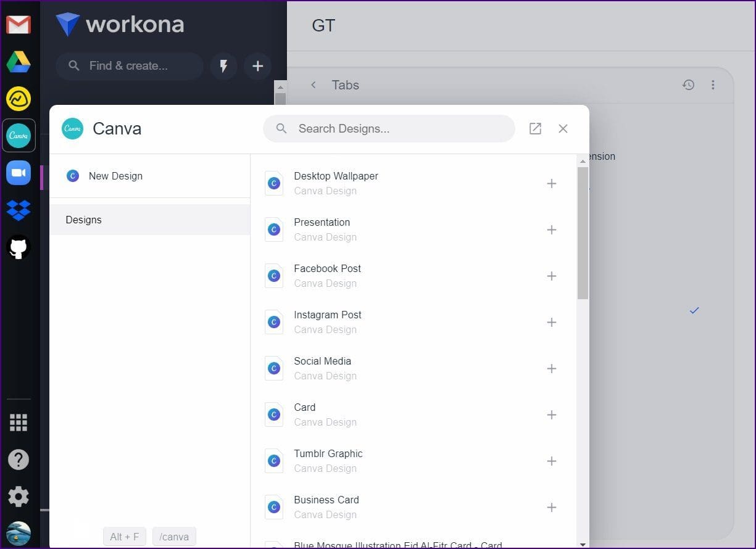Click New Design in Canva panel

point(149,176)
